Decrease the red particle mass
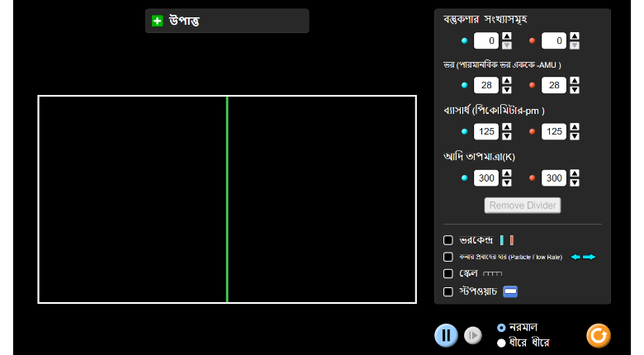644x355 pixels. tap(575, 89)
